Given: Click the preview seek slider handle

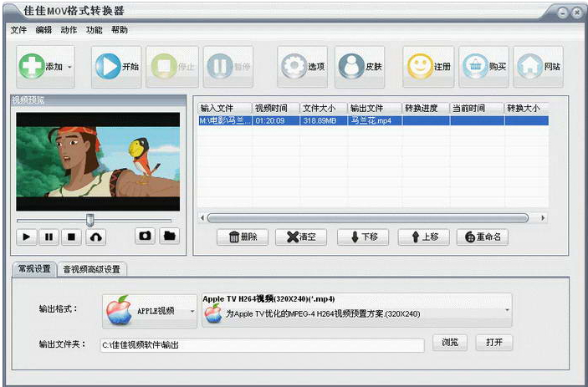Looking at the screenshot, I should [90, 220].
